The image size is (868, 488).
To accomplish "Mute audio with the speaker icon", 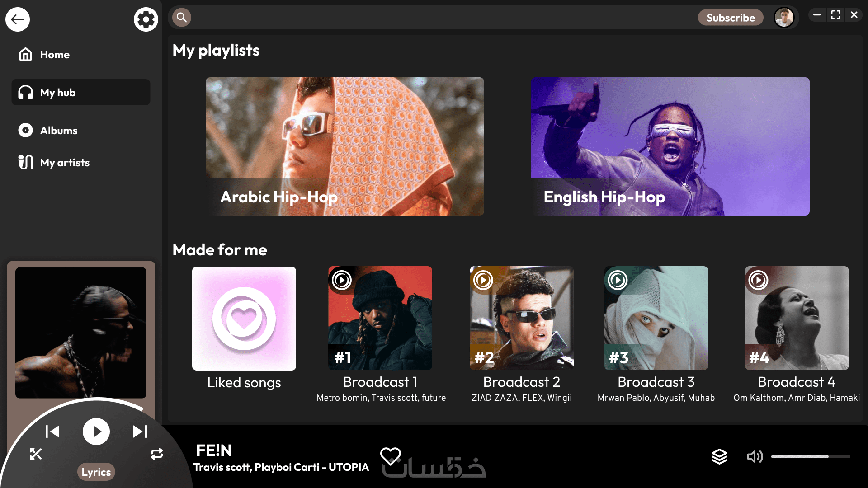I will point(755,456).
